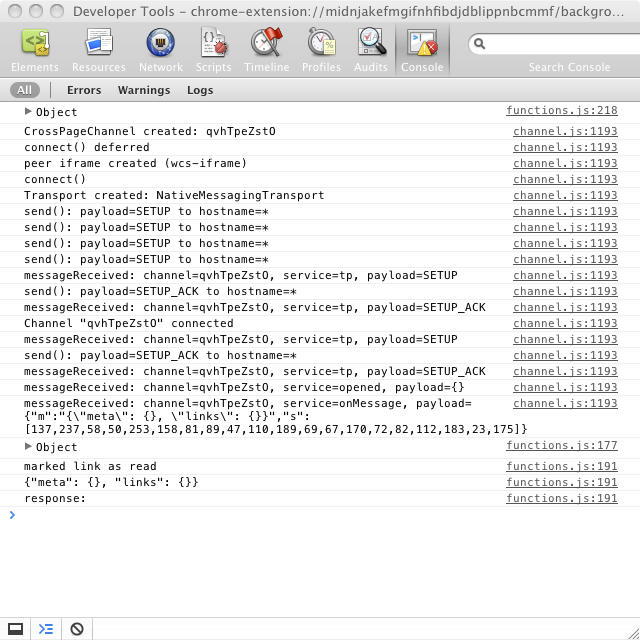Viewport: 640px width, 640px height.
Task: Filter console by Warnings
Action: coord(144,90)
